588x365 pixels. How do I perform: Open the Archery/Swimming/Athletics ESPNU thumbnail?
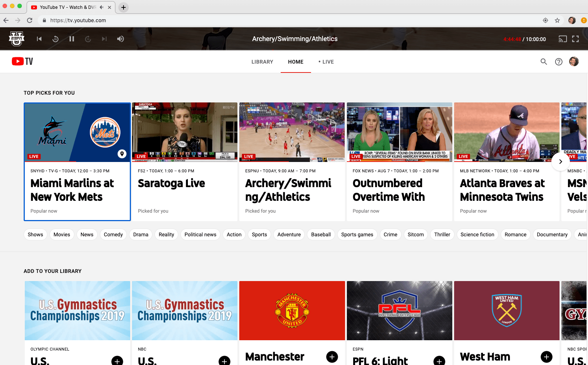(x=292, y=132)
